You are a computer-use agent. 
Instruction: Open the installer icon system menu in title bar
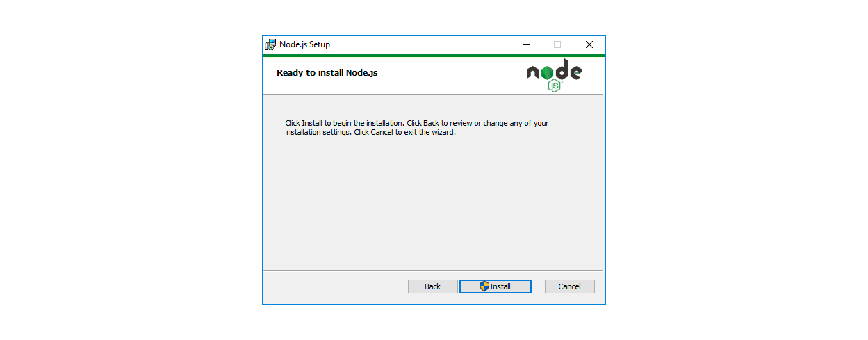pyautogui.click(x=271, y=44)
